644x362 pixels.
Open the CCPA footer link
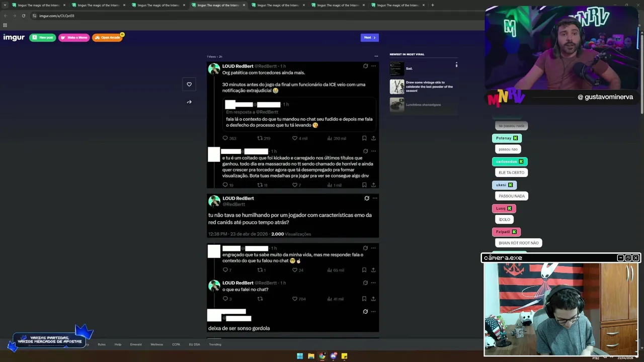pyautogui.click(x=176, y=344)
